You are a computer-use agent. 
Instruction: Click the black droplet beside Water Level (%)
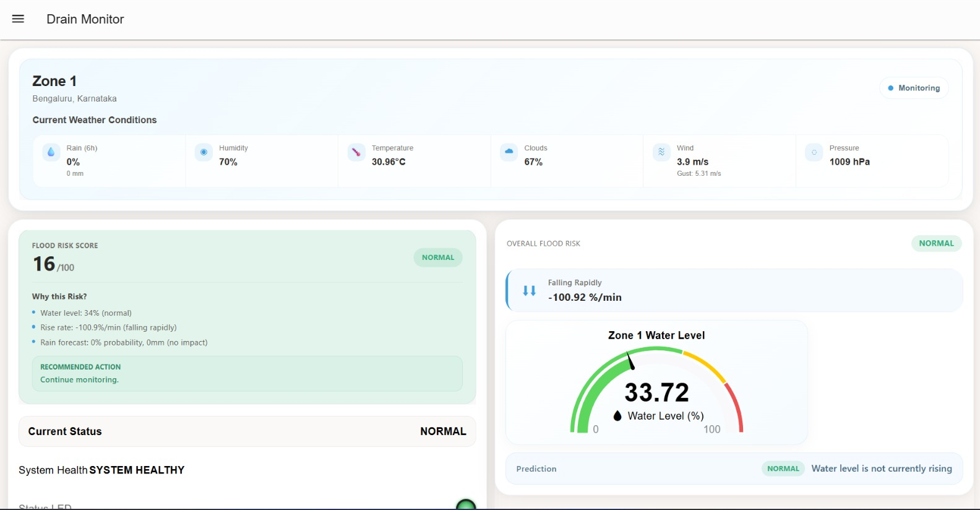(617, 416)
